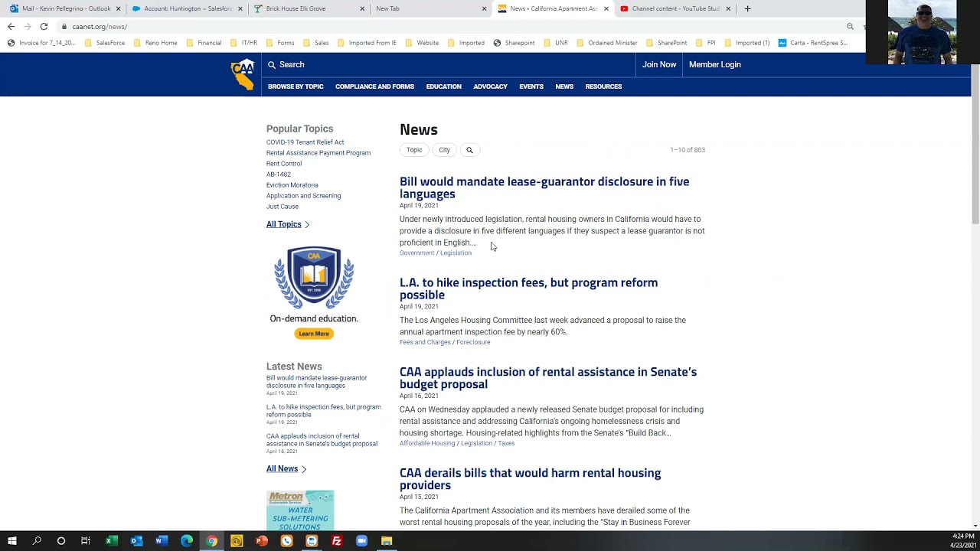Open COVID-19 Tenant Relief Act topic
This screenshot has width=980, height=551.
click(x=305, y=142)
